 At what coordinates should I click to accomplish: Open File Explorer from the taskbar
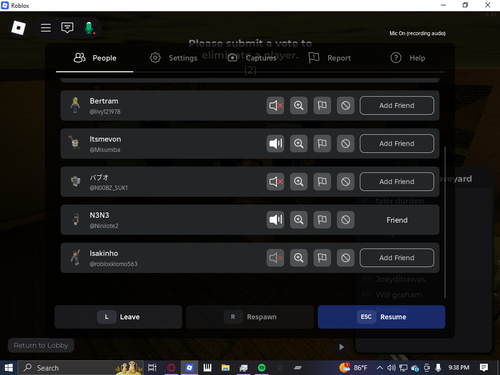coord(226,368)
